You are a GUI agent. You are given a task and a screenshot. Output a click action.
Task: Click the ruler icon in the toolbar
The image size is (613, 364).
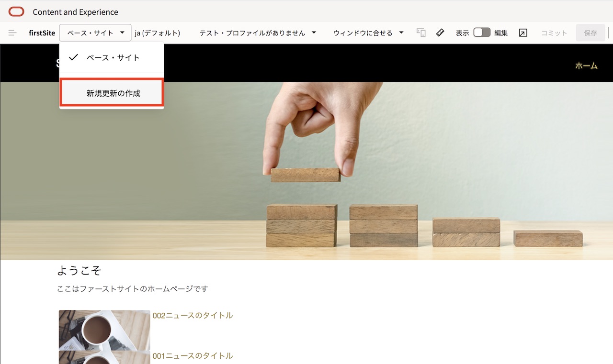440,33
